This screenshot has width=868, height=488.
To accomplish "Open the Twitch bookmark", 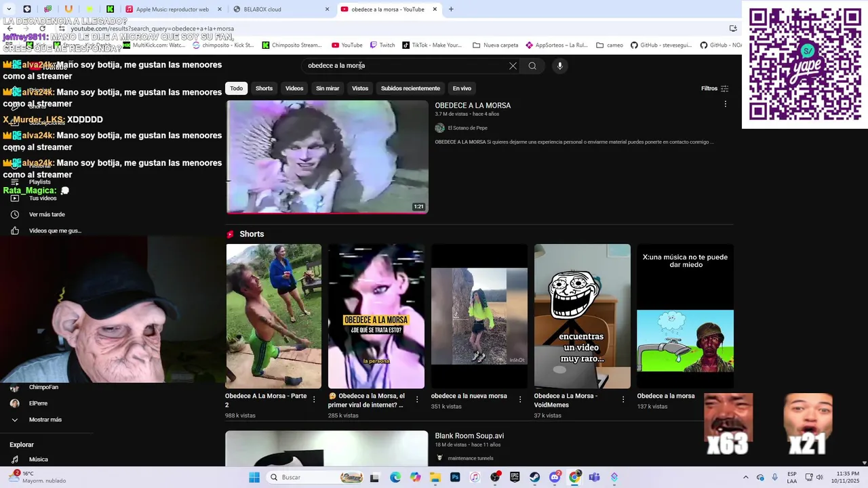I will coord(382,45).
